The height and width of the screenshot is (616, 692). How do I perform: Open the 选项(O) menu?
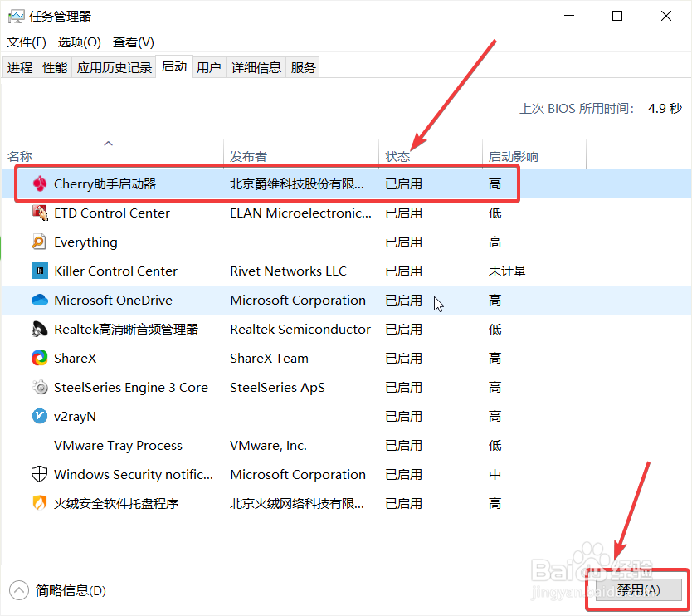[79, 42]
